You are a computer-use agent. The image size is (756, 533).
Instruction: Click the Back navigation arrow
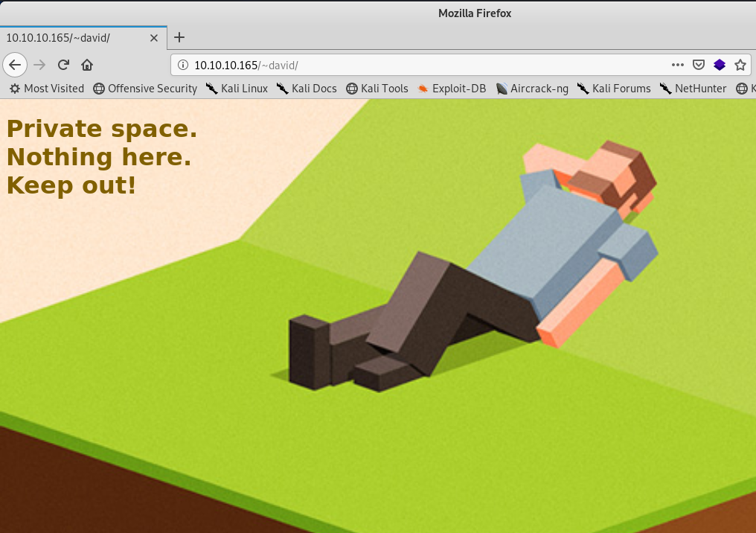(15, 65)
